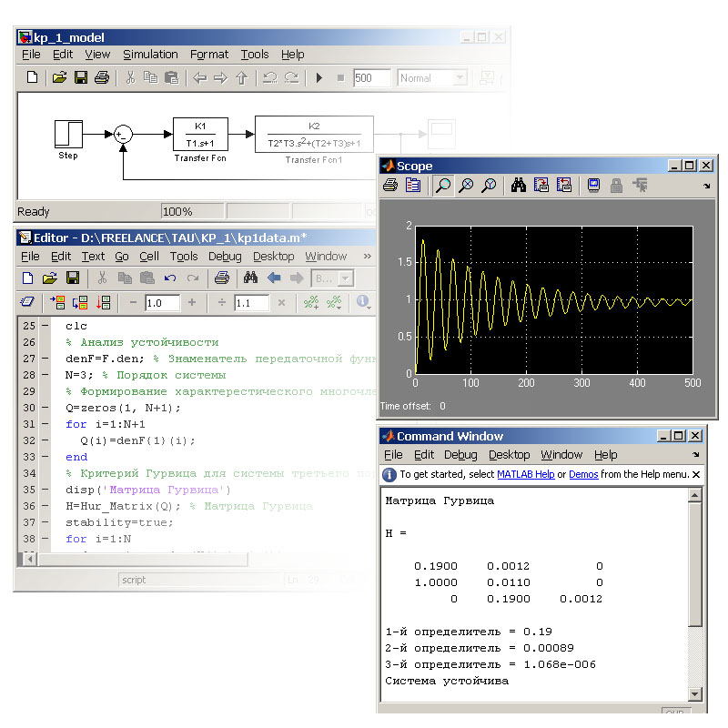
Task: Divide value by 1.1 button
Action: [222, 302]
